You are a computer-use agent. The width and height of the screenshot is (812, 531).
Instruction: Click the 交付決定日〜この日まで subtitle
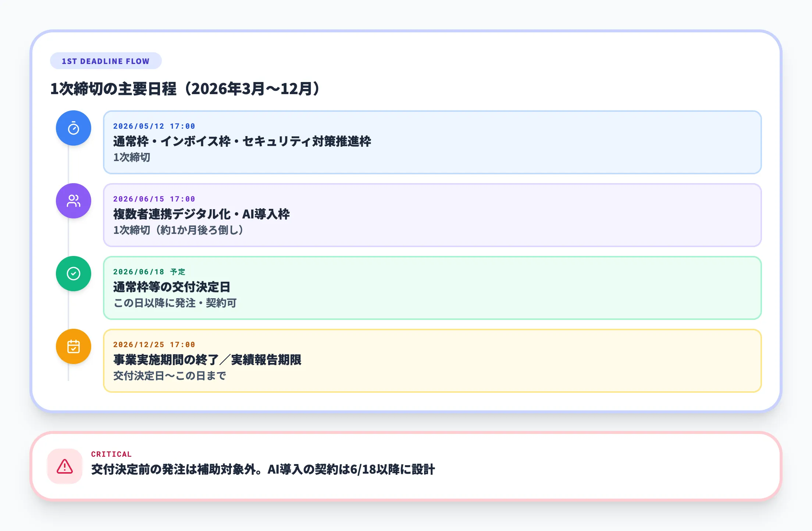170,376
